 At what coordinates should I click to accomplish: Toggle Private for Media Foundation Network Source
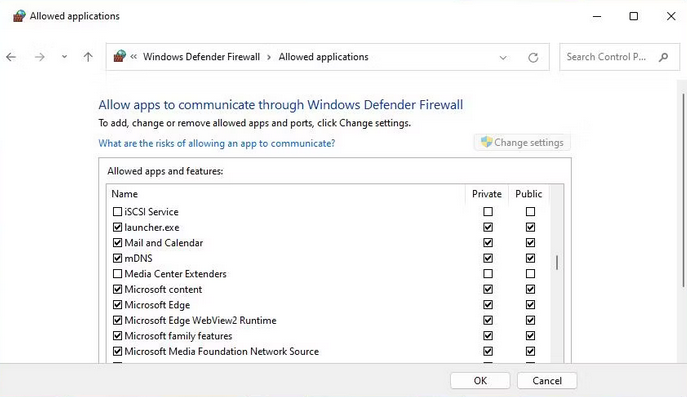click(x=488, y=351)
